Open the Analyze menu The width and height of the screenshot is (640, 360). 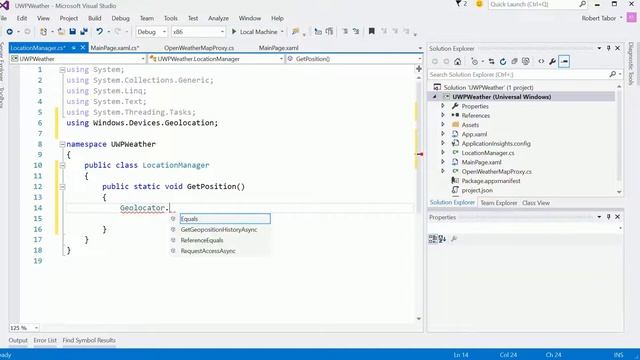218,18
